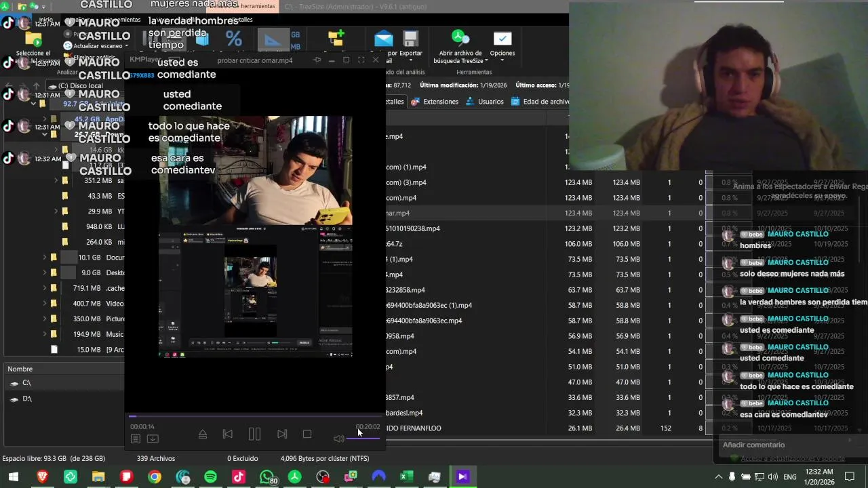The image size is (868, 488).
Task: Click the 106.0 MB size cell
Action: (578, 244)
